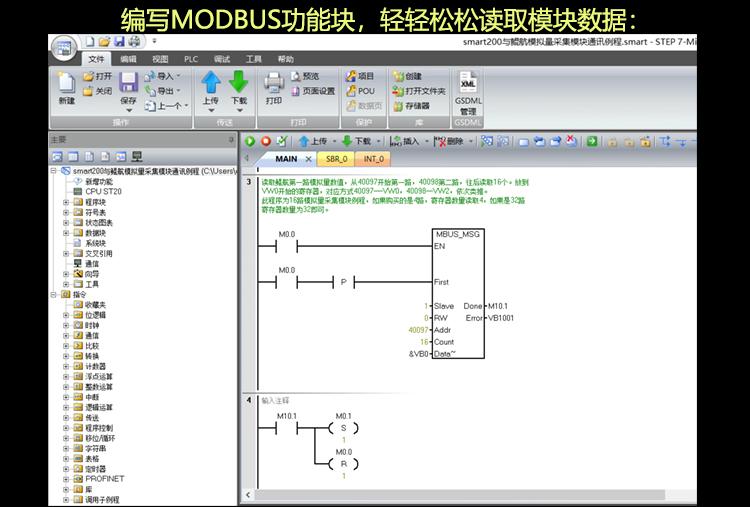Image resolution: width=750 pixels, height=507 pixels.
Task: Click the large Download (下载) arrow icon
Action: pos(239,82)
